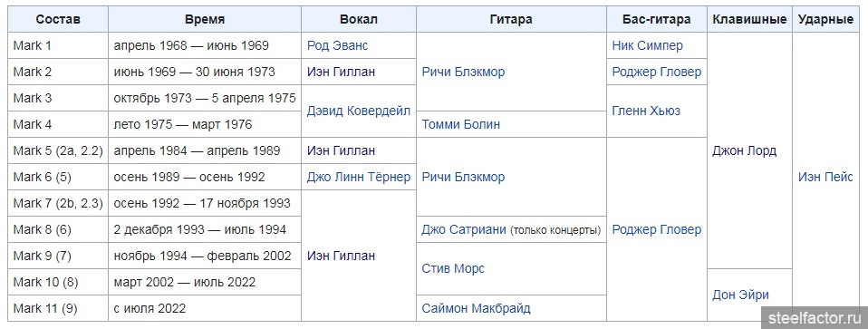The height and width of the screenshot is (329, 868).
Task: Select the Джо Сатриани guitarist link
Action: [x=464, y=229]
